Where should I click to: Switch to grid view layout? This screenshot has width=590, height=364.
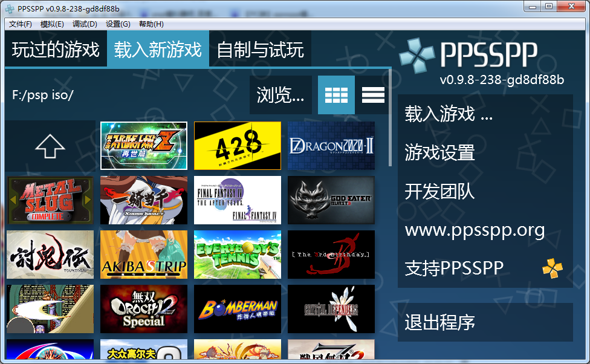tap(336, 95)
